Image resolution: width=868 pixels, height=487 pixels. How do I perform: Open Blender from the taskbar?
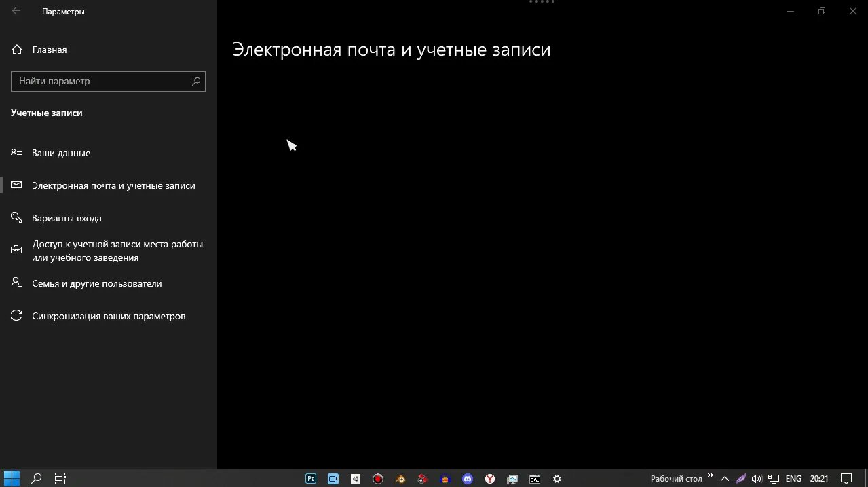401,478
